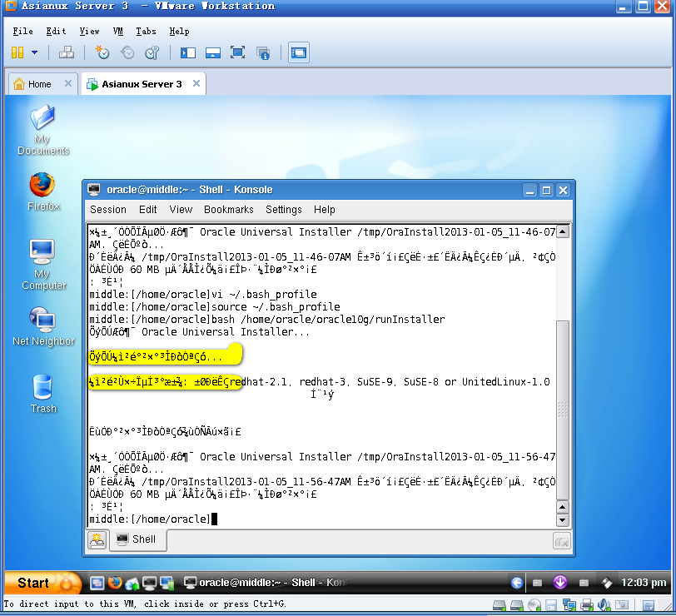This screenshot has height=616, width=676.
Task: Enter full screen mode for the VM
Action: 237,52
